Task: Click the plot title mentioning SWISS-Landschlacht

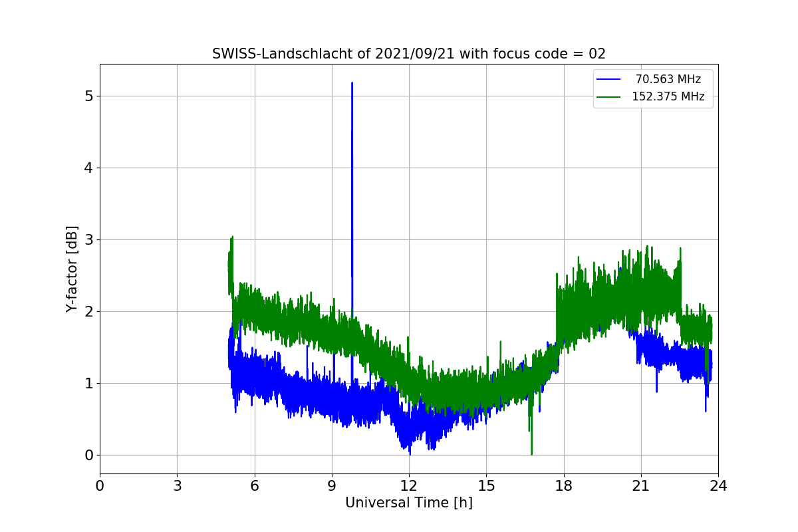Action: tap(409, 54)
